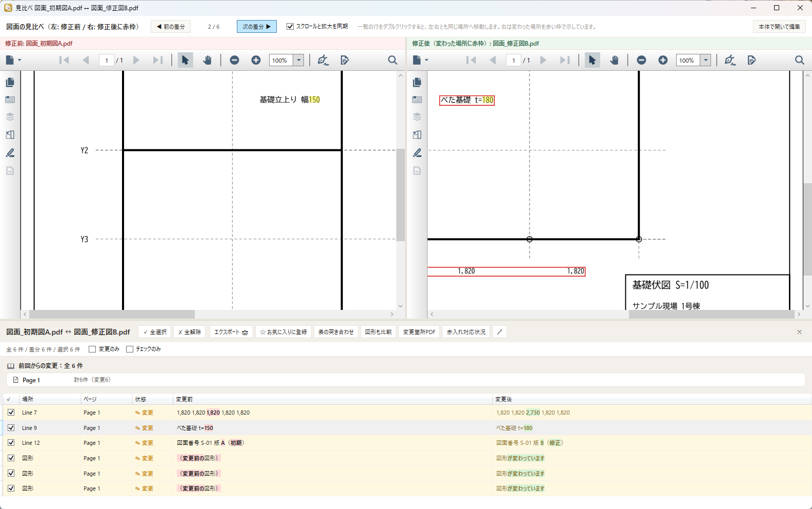
Task: Click the 変更箇所PDF button
Action: 419,332
